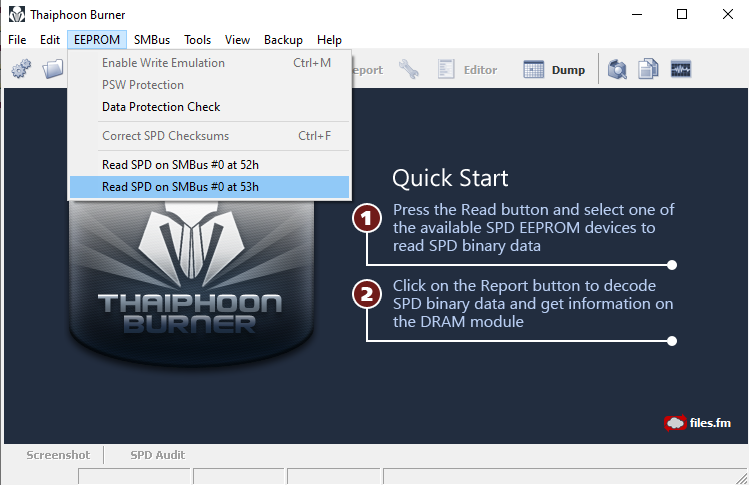
Task: Click the copy documents toolbar icon
Action: (648, 69)
